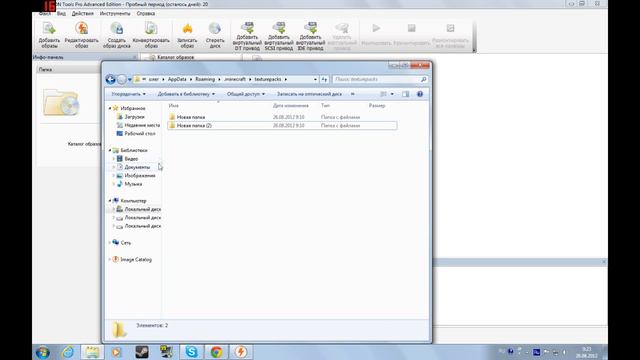Open the view options dropdown arrow
The image size is (640, 360).
click(392, 94)
